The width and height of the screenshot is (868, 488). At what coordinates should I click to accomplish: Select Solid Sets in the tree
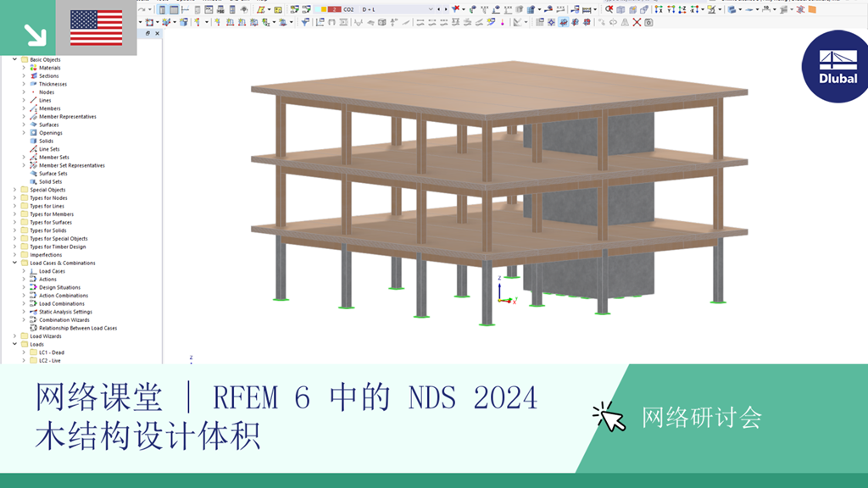[x=50, y=181]
